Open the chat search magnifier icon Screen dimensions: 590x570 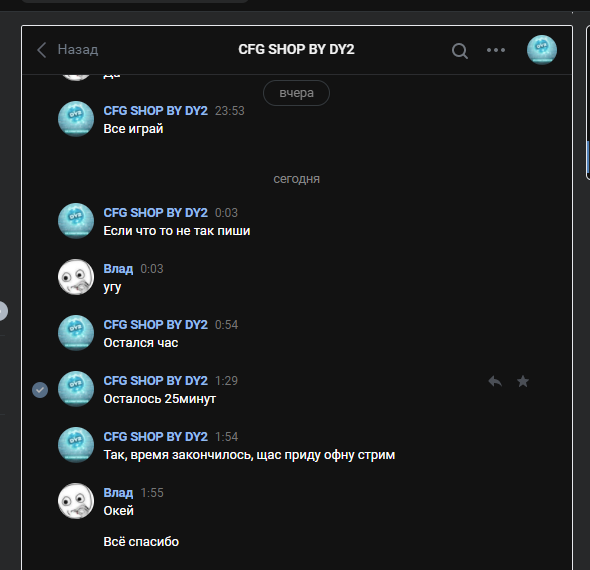click(x=459, y=50)
